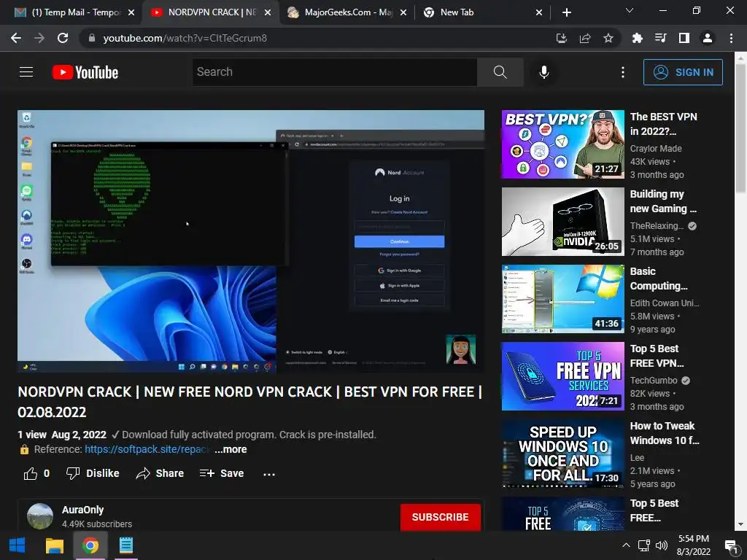
Task: Click the SIGN IN button
Action: click(x=683, y=72)
